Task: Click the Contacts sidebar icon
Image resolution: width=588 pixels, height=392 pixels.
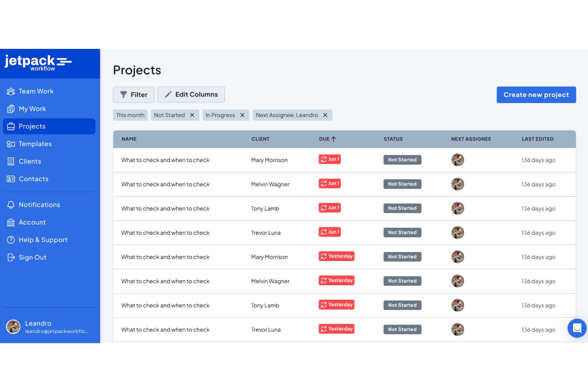Action: point(11,179)
